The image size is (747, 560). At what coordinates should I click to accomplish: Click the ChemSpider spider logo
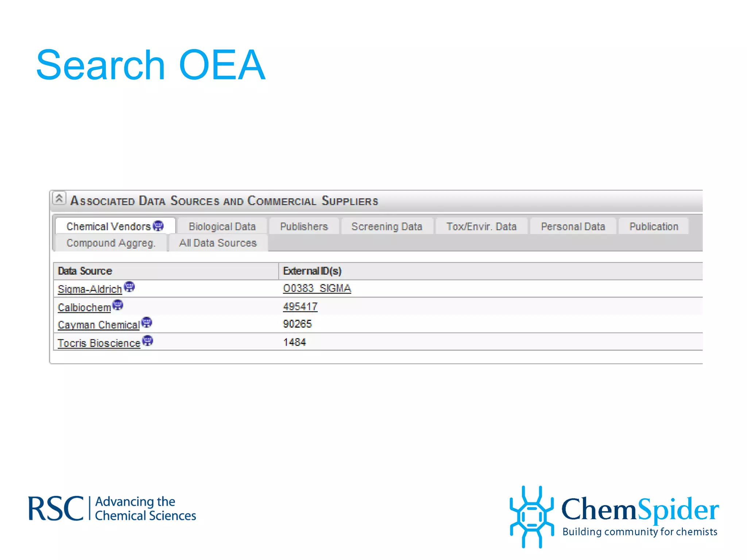(x=532, y=517)
